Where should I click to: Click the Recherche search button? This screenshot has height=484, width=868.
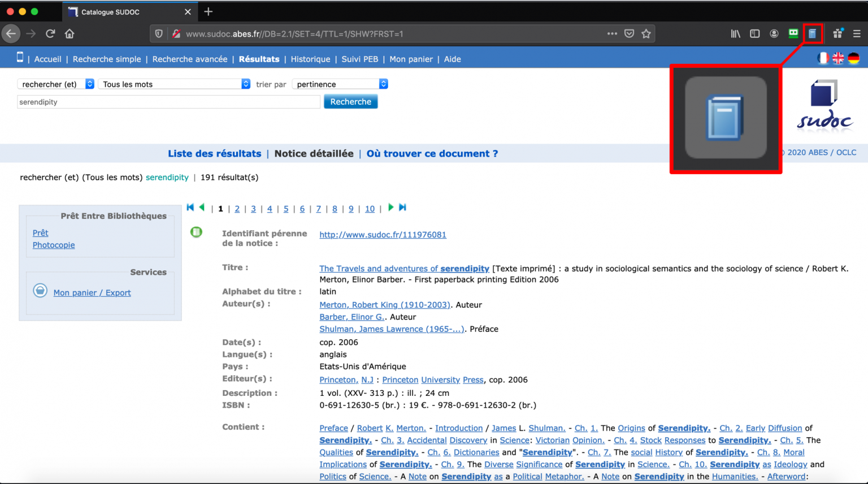click(350, 101)
